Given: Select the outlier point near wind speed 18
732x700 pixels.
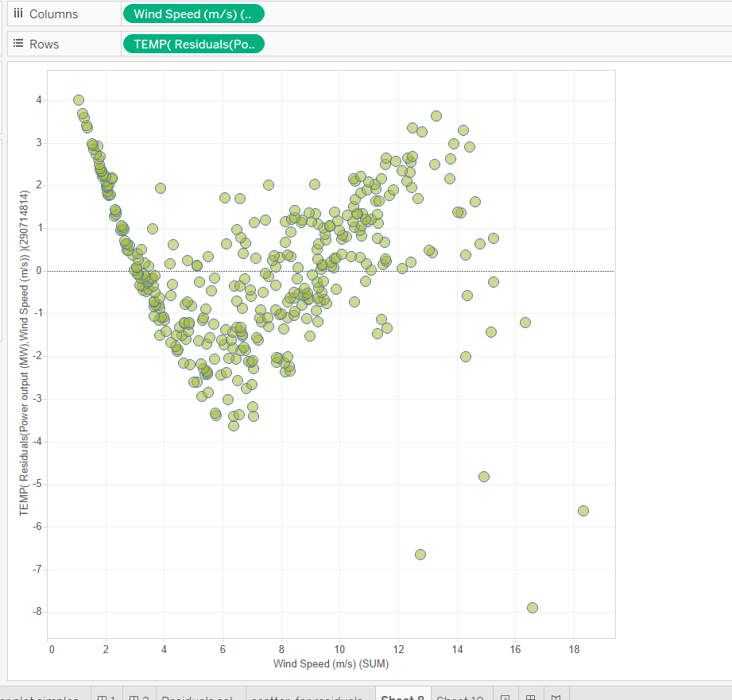Looking at the screenshot, I should [583, 511].
